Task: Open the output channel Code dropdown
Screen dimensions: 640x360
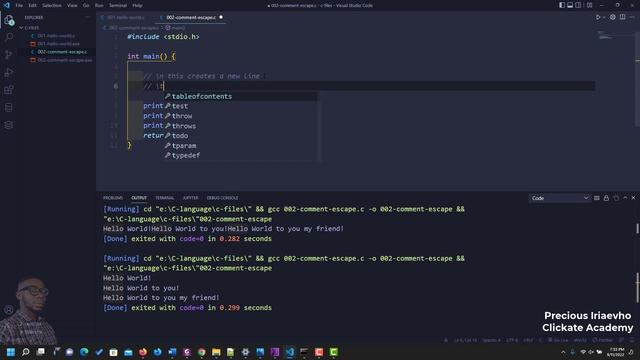Action: click(x=560, y=198)
